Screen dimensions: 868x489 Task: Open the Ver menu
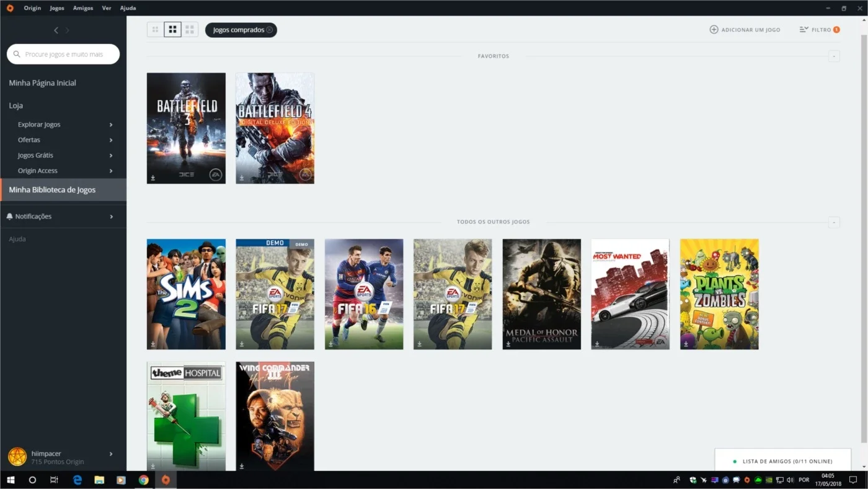coord(107,8)
